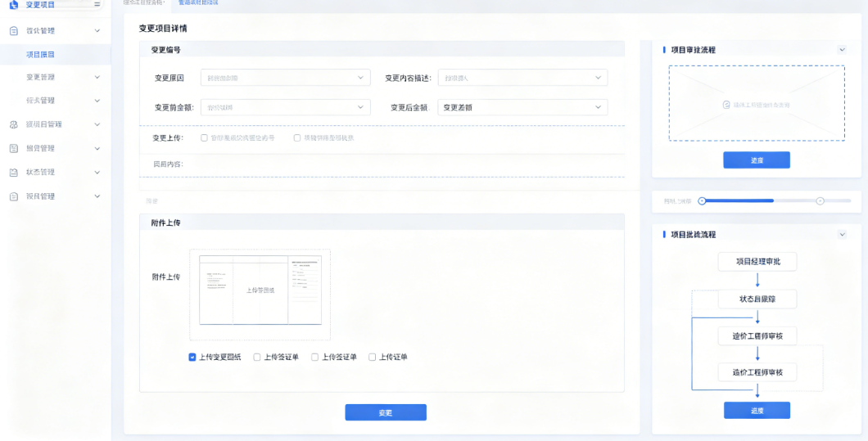868x441 pixels.
Task: Click the document icon of the topmost sidebar menu
Action: click(x=14, y=31)
